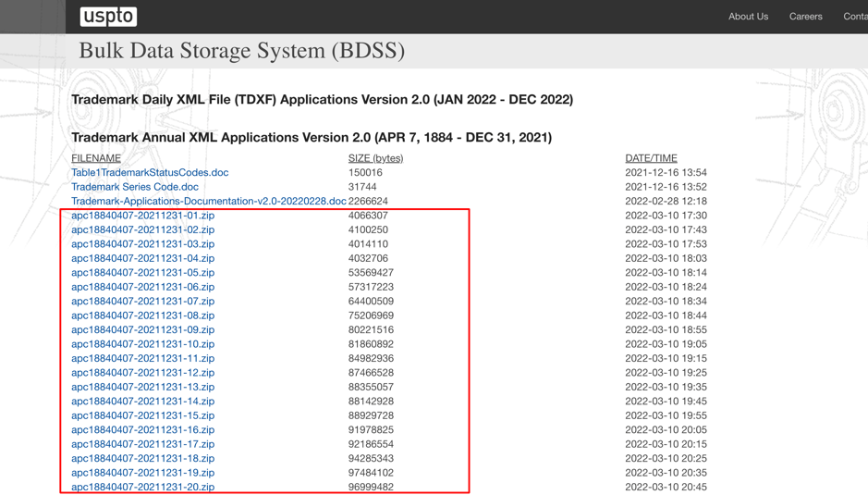Image resolution: width=868 pixels, height=495 pixels.
Task: Click the uspto logo
Action: [108, 17]
